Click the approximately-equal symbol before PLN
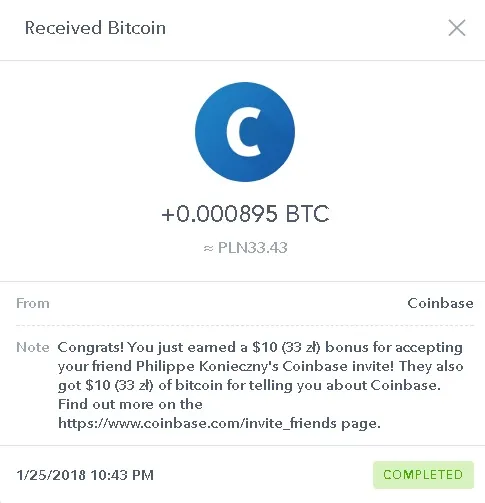Image resolution: width=485 pixels, height=503 pixels. (208, 248)
